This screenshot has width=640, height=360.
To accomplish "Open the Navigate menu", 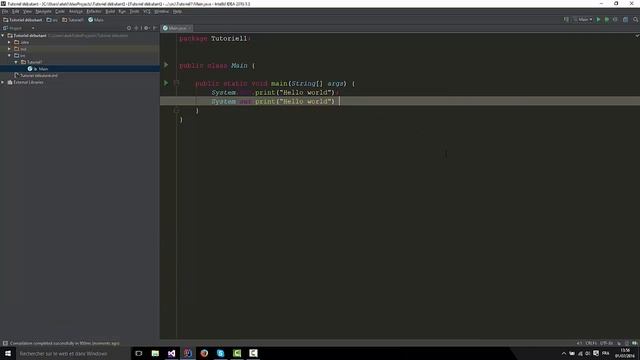I will pyautogui.click(x=43, y=11).
